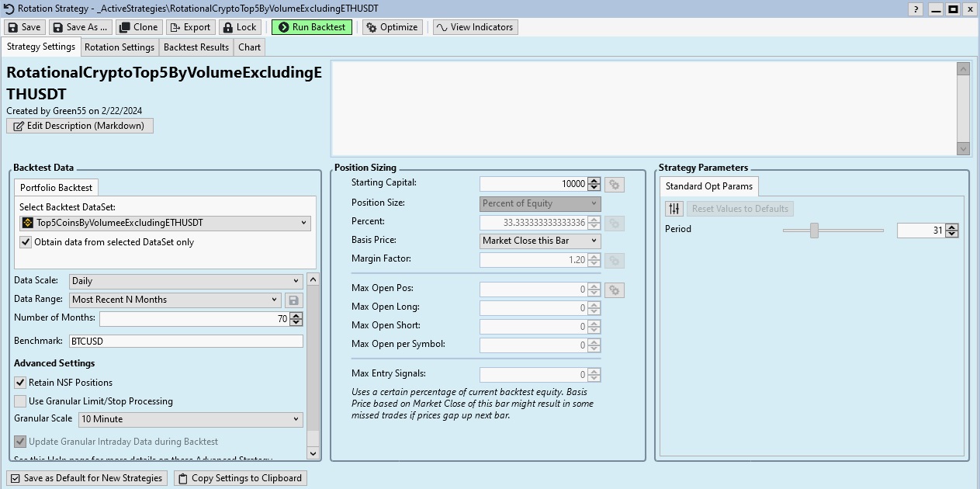Image resolution: width=980 pixels, height=489 pixels.
Task: Open the Select Backtest DataSet dropdown
Action: 165,223
